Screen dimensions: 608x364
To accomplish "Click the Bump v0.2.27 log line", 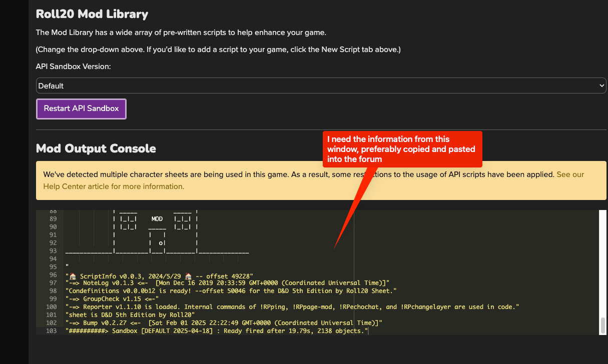I will 224,323.
